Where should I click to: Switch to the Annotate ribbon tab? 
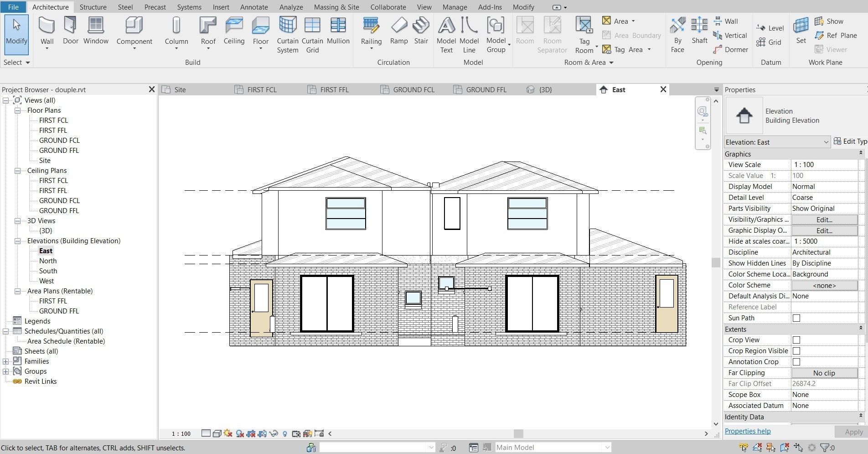254,7
